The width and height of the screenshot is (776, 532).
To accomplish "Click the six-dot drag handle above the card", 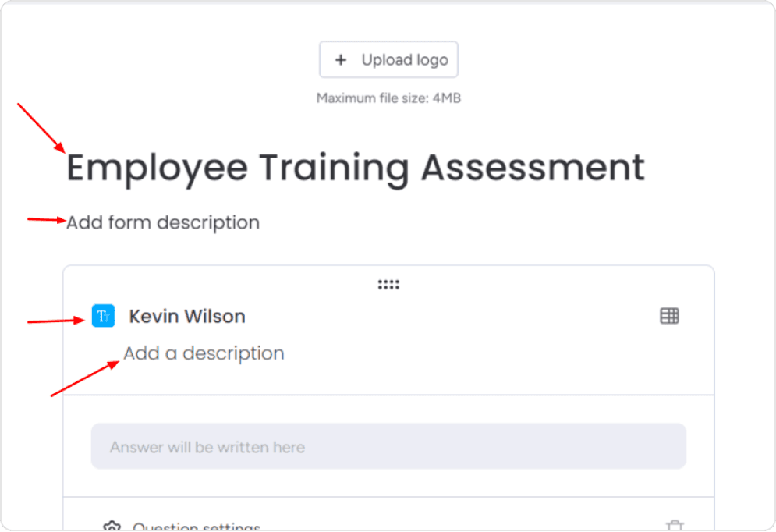I will [388, 284].
